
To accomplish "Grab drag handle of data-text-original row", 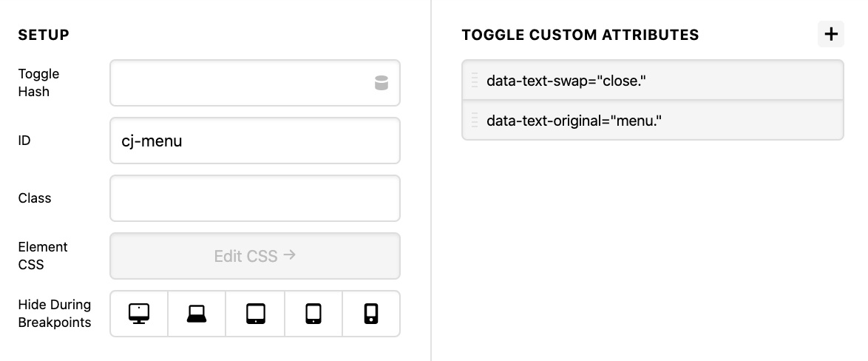I will click(x=475, y=120).
